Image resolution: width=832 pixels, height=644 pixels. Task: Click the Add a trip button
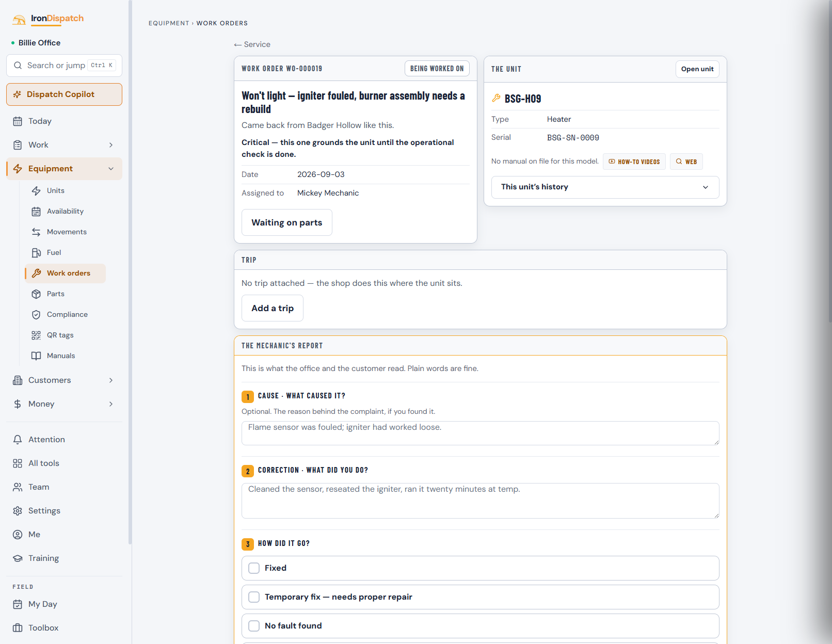273,308
